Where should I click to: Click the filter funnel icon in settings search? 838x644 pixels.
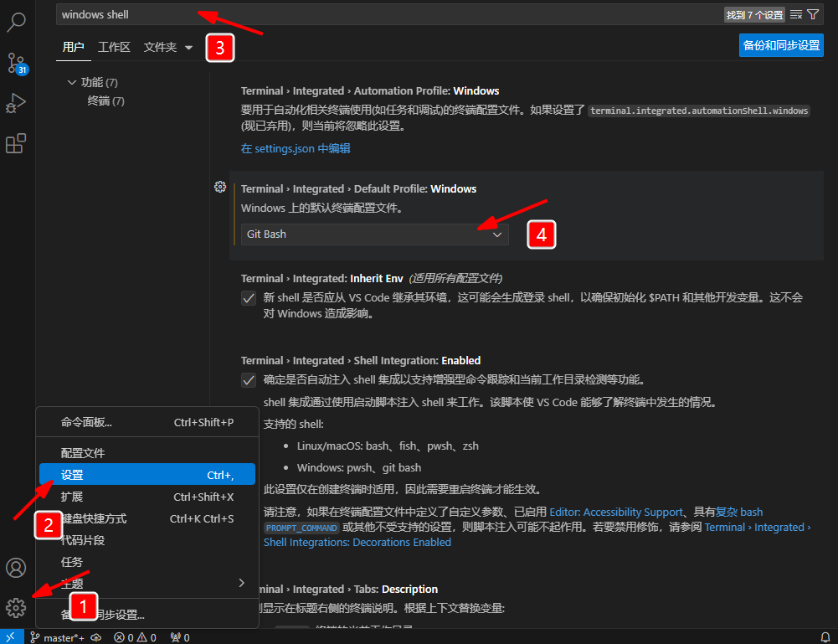click(x=812, y=14)
